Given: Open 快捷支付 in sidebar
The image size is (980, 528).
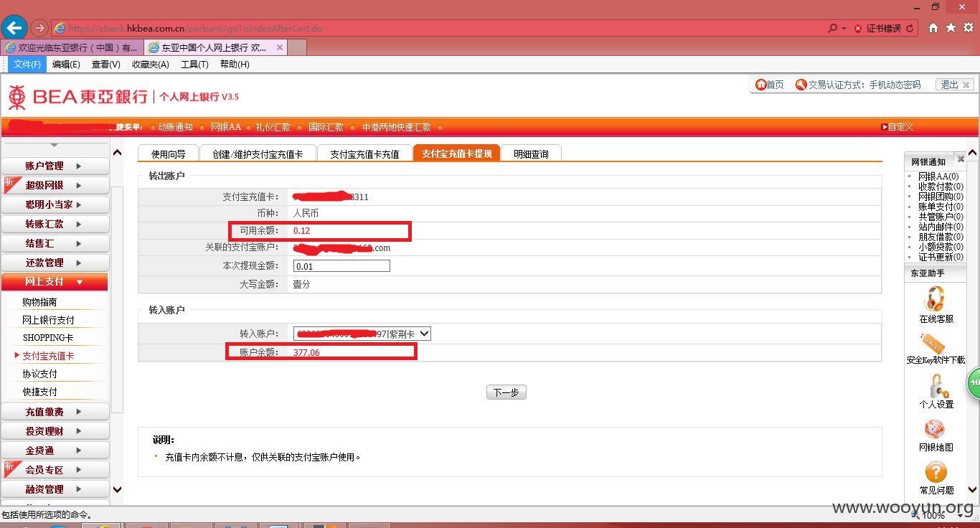Looking at the screenshot, I should (39, 392).
